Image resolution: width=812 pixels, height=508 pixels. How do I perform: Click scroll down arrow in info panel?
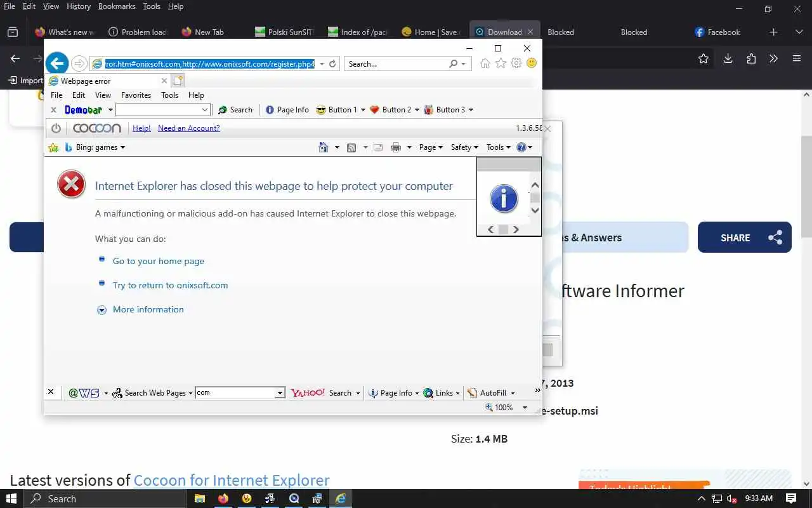click(x=535, y=210)
